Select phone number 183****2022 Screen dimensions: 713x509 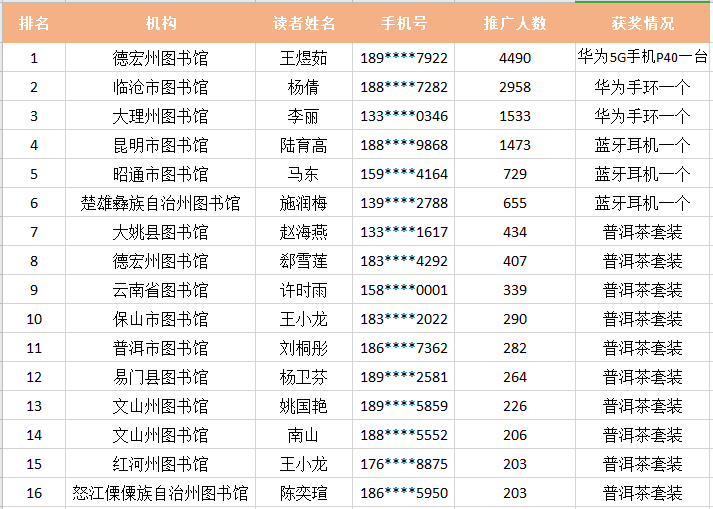tap(404, 319)
